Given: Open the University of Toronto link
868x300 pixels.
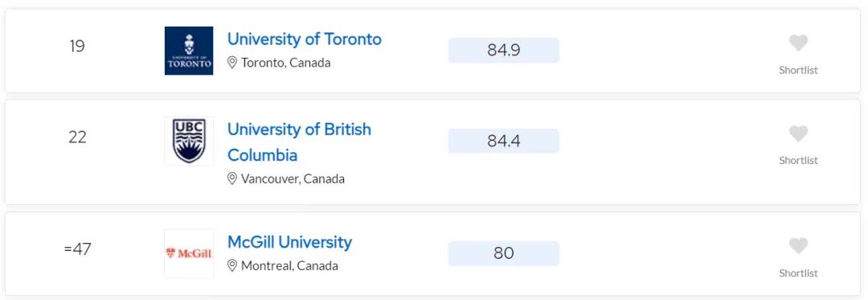Looking at the screenshot, I should [305, 39].
